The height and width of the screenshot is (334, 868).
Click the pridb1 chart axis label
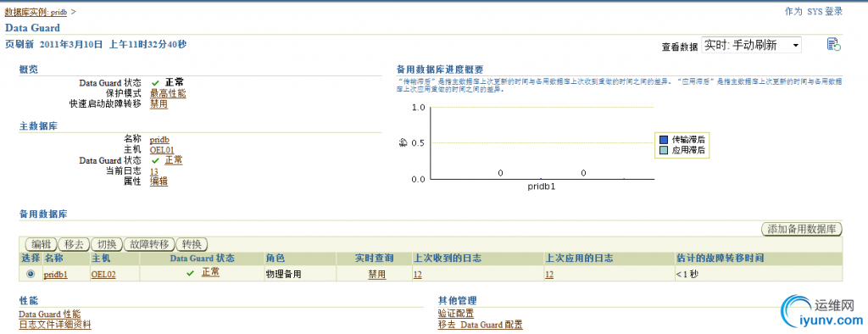click(542, 186)
